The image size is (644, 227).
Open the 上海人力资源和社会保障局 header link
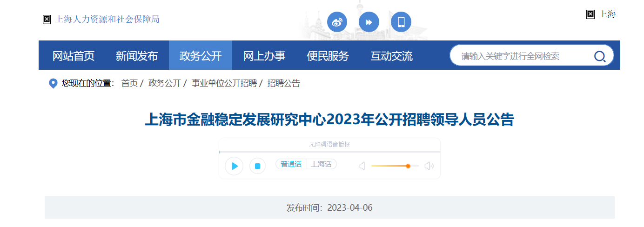pyautogui.click(x=107, y=20)
